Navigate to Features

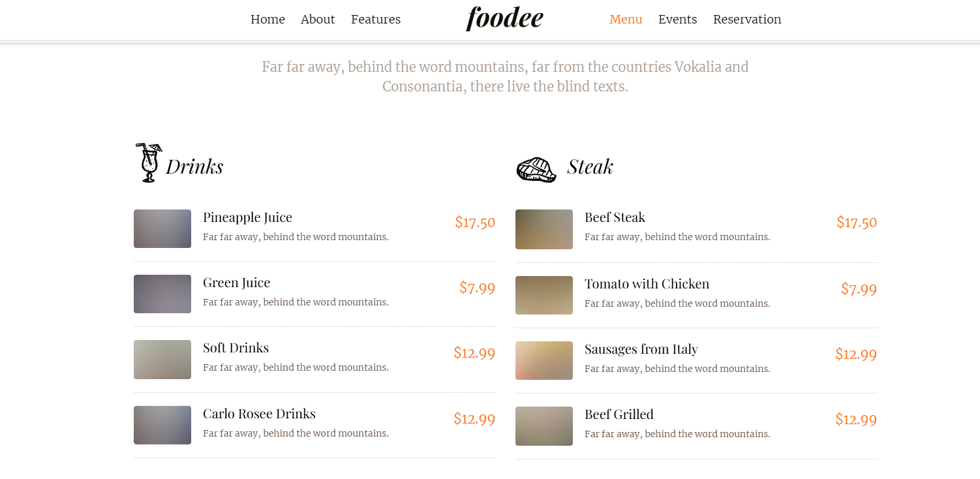click(376, 20)
